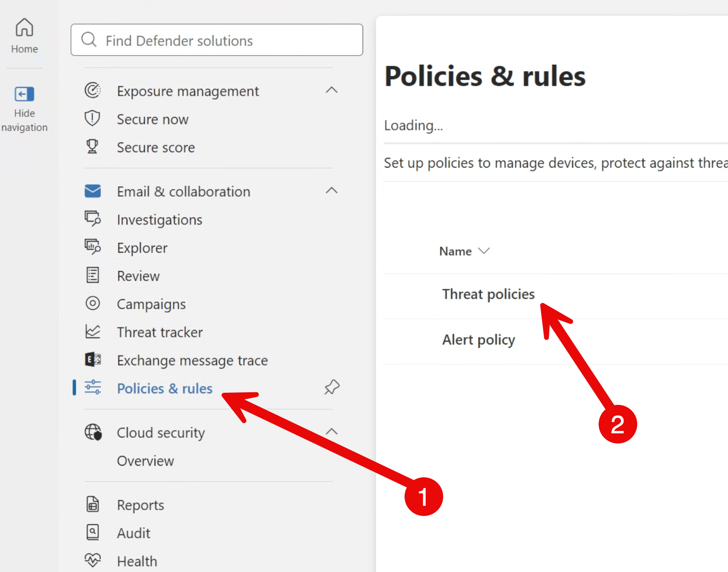728x572 pixels.
Task: Select Policies & rules in the navigation
Action: pos(165,388)
